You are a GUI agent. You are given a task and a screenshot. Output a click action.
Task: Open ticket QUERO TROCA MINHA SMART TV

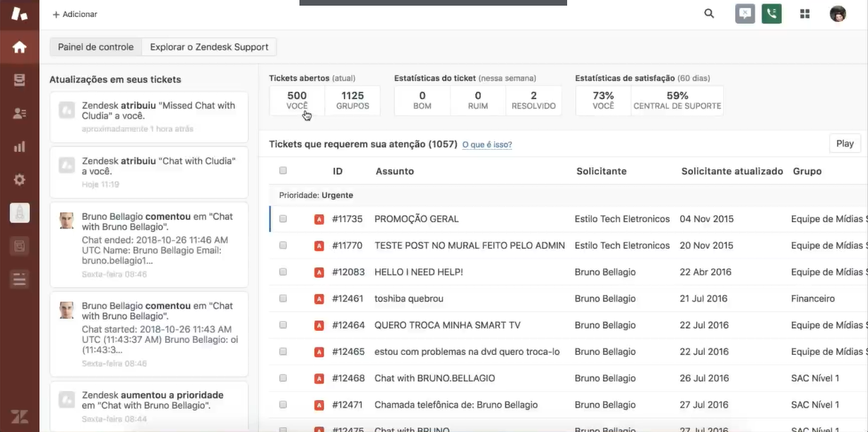click(x=447, y=325)
